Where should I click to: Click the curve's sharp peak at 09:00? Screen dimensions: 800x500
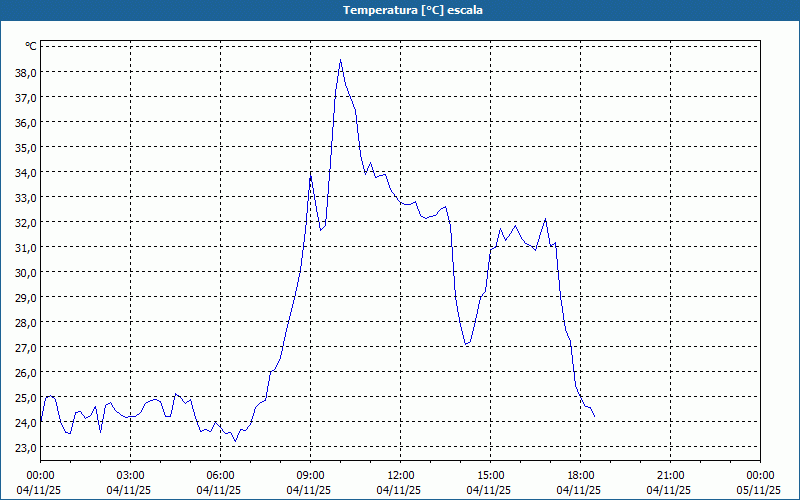pyautogui.click(x=311, y=174)
